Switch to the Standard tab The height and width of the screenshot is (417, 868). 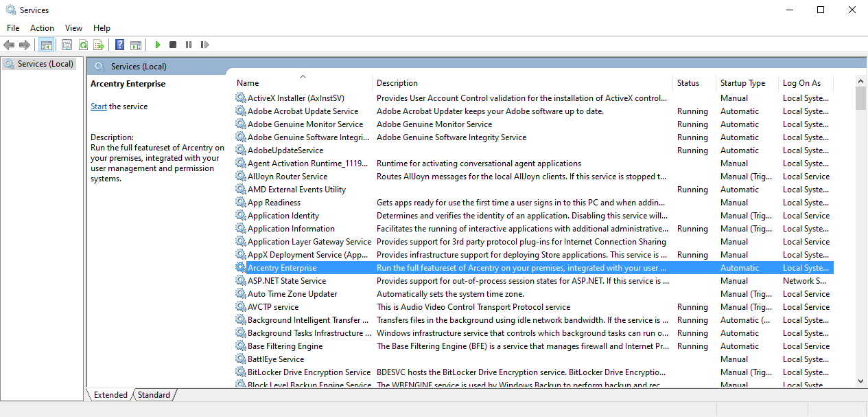point(154,395)
